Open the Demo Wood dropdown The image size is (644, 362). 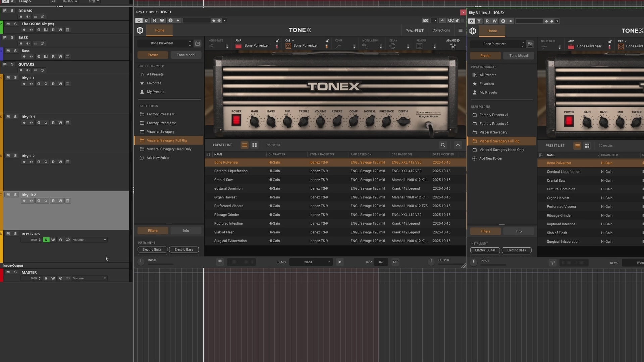point(311,262)
